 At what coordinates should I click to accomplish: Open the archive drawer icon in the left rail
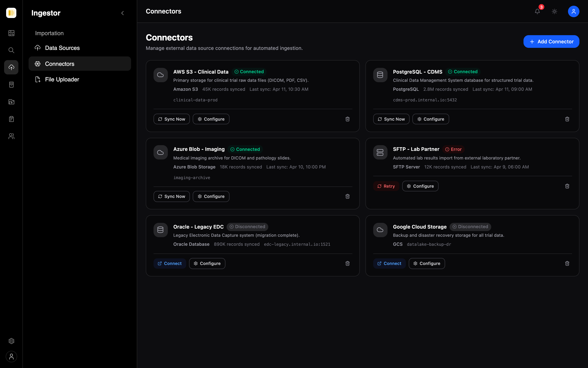point(11,84)
